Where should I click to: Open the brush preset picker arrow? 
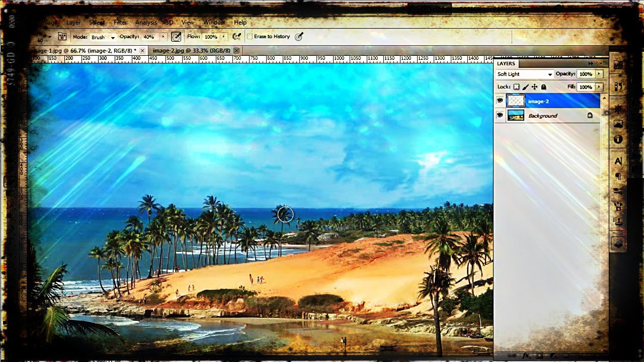click(x=50, y=37)
